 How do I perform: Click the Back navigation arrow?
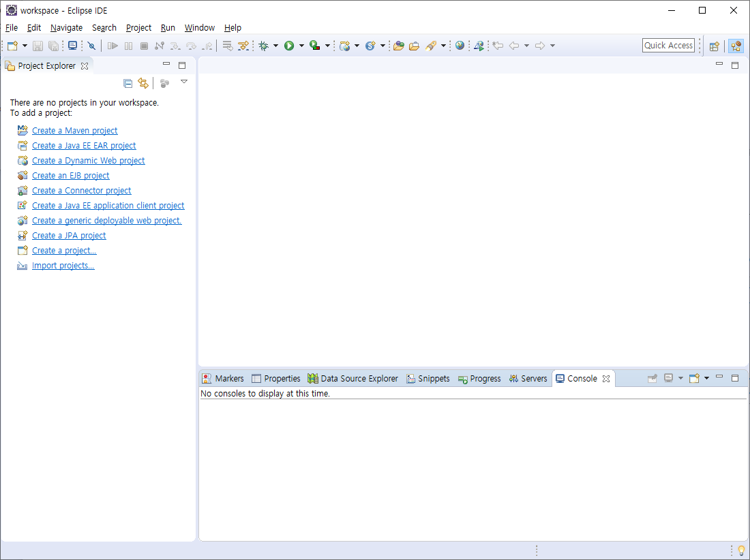tap(514, 46)
